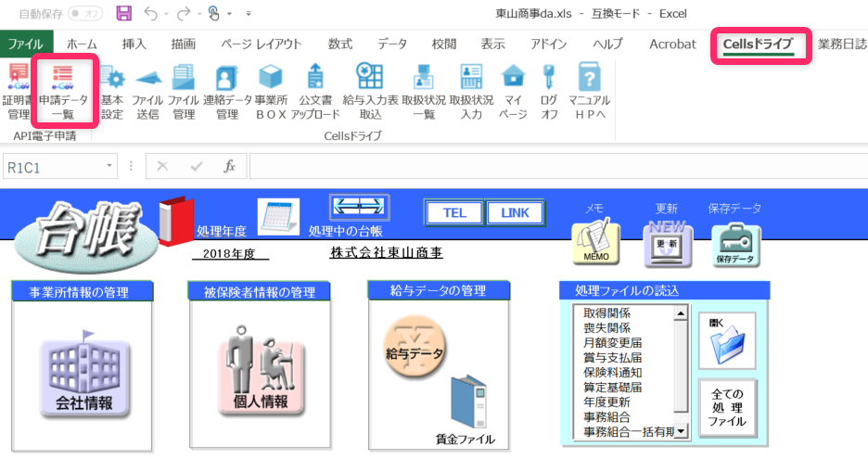The image size is (868, 459).
Task: Click the touch/mouse mode icon
Action: (x=213, y=13)
